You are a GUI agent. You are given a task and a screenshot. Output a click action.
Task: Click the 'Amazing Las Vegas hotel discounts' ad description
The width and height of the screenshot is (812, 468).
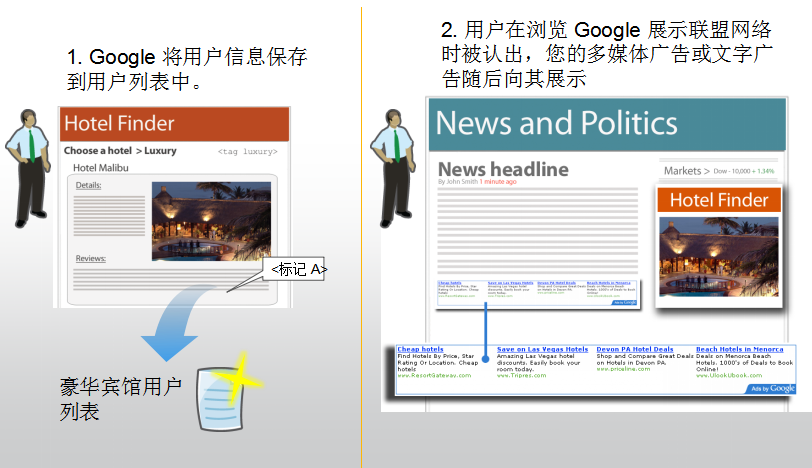click(x=539, y=363)
